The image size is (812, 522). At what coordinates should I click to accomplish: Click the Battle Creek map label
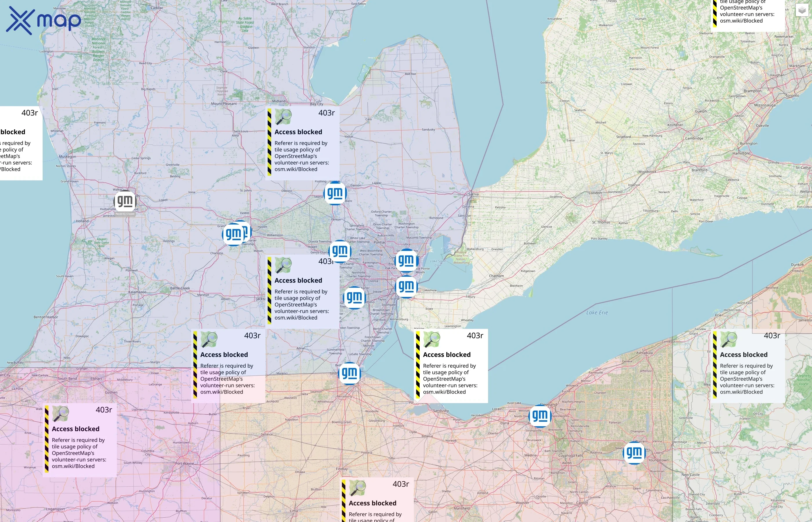(x=180, y=288)
